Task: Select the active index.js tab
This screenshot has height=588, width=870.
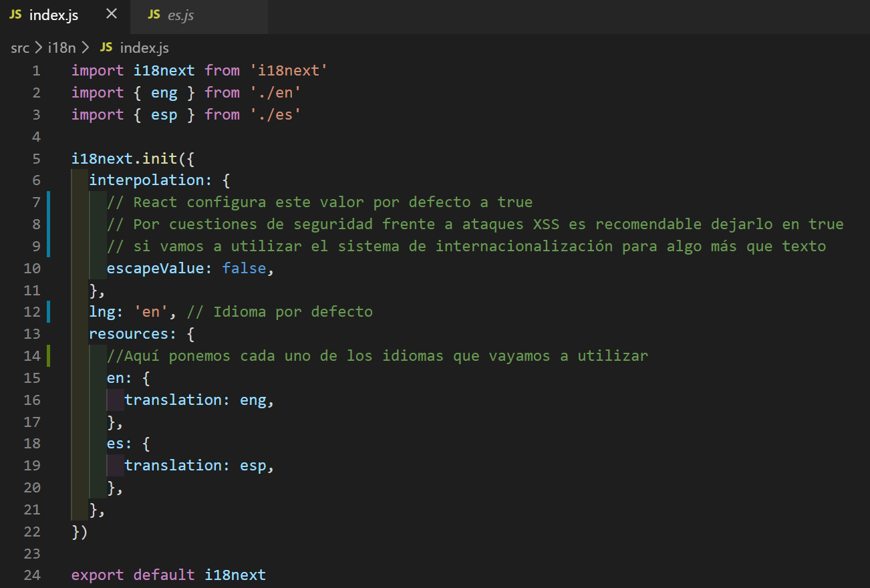Action: coord(53,15)
